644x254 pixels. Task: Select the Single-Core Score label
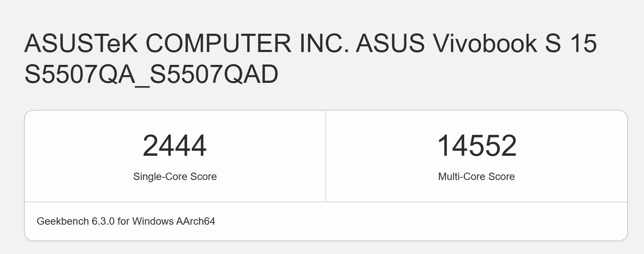click(x=175, y=177)
